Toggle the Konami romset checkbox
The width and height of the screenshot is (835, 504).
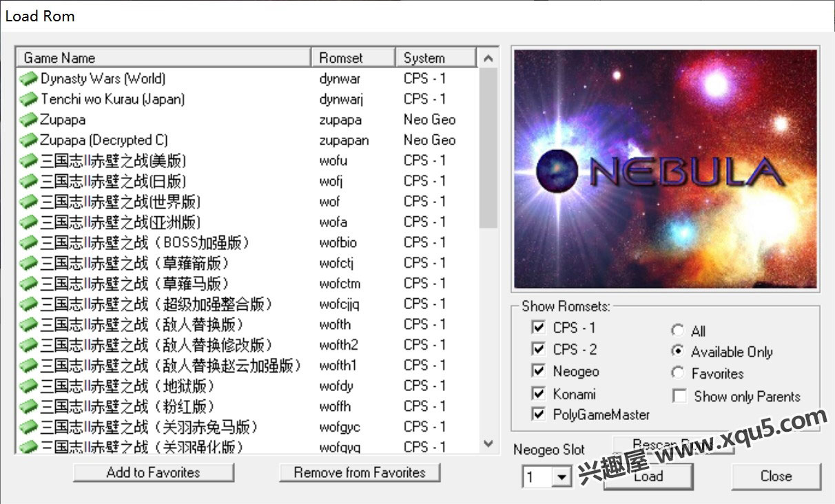(x=539, y=394)
